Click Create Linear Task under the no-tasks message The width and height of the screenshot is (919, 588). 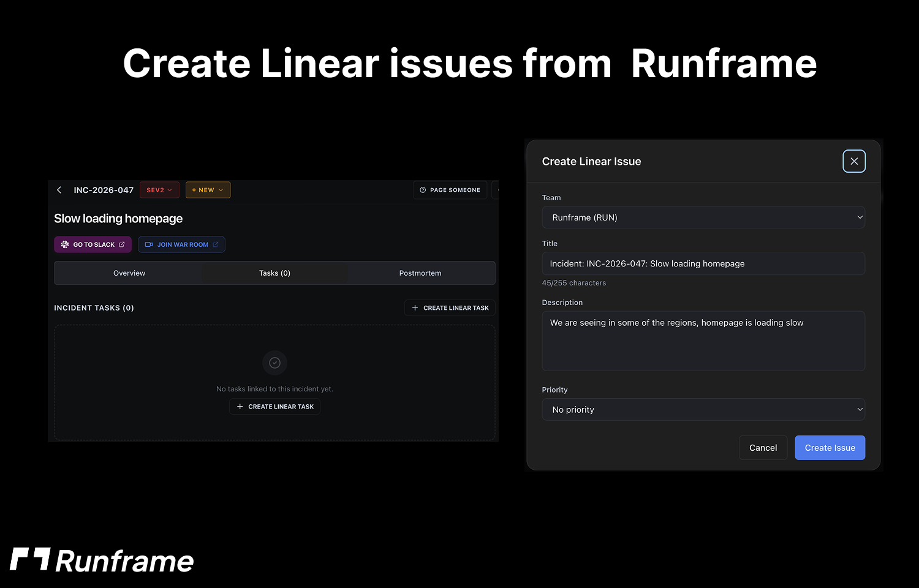tap(274, 407)
